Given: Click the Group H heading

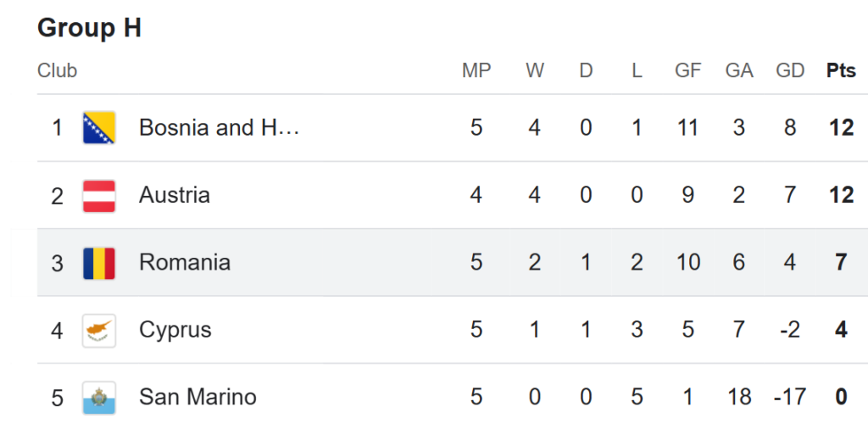Looking at the screenshot, I should [89, 28].
